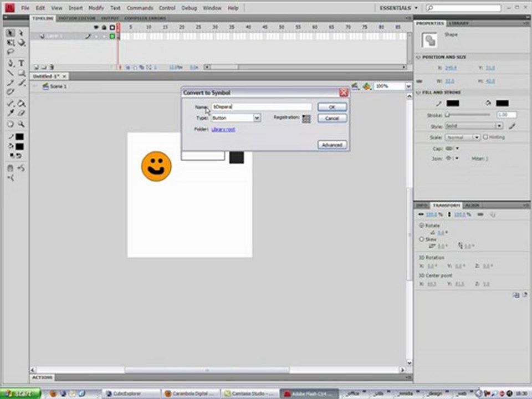Open the Cap style dropdown
Screen dimensions: 532x399
452,149
